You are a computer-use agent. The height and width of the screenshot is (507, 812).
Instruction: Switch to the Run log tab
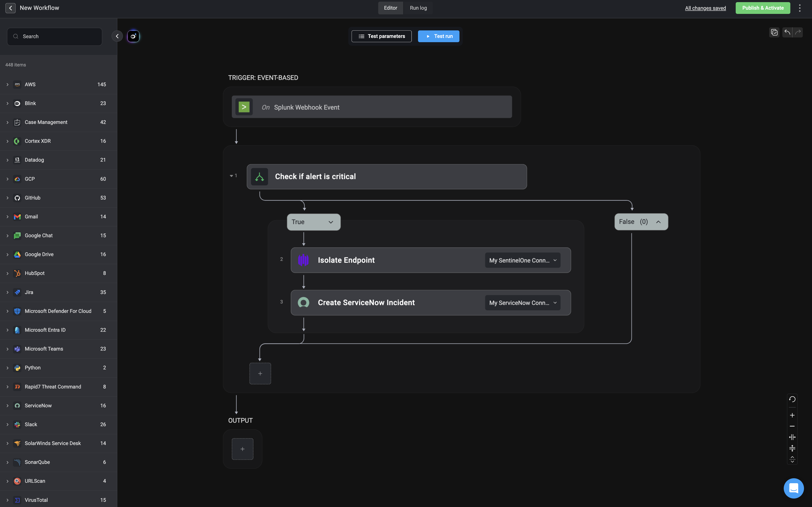(418, 8)
